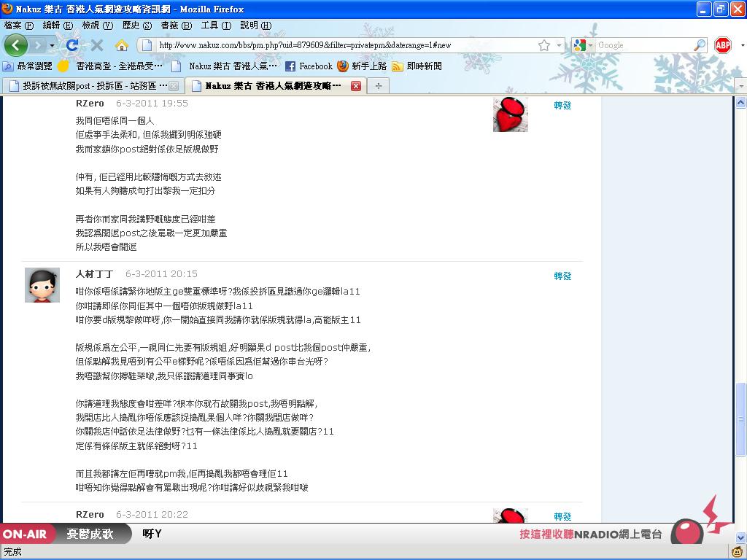This screenshot has height=560, width=747.
Task: Click the Stop loading X button
Action: coord(96,45)
